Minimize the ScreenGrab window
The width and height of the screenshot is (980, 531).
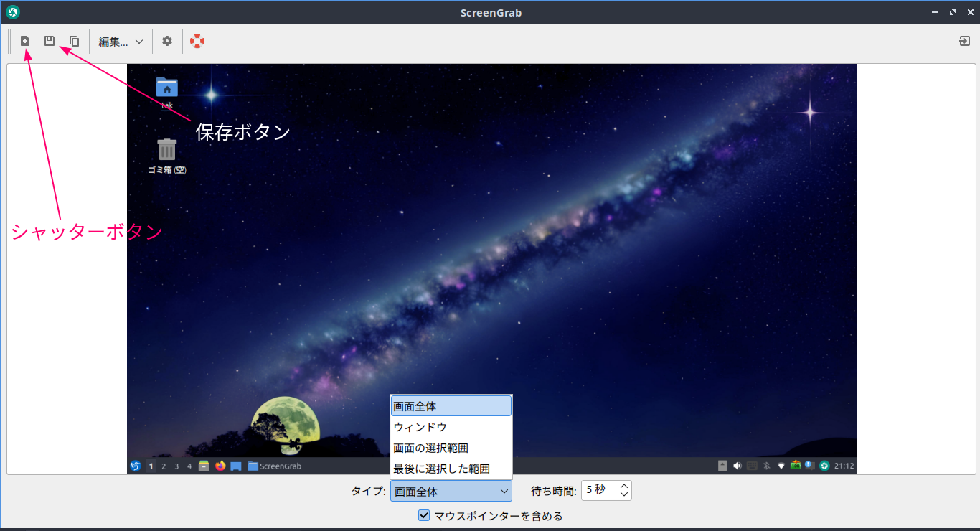coord(935,12)
